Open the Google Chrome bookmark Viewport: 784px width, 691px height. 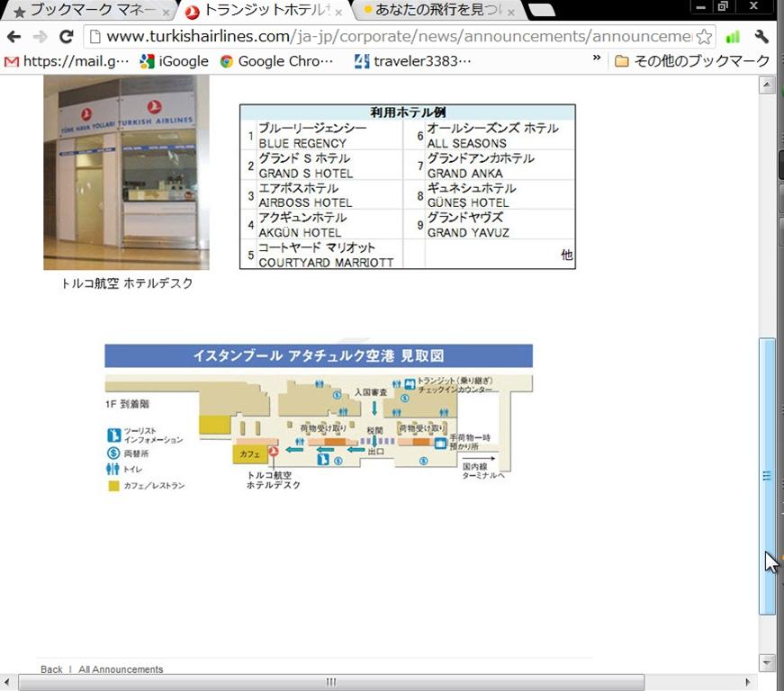coord(276,61)
